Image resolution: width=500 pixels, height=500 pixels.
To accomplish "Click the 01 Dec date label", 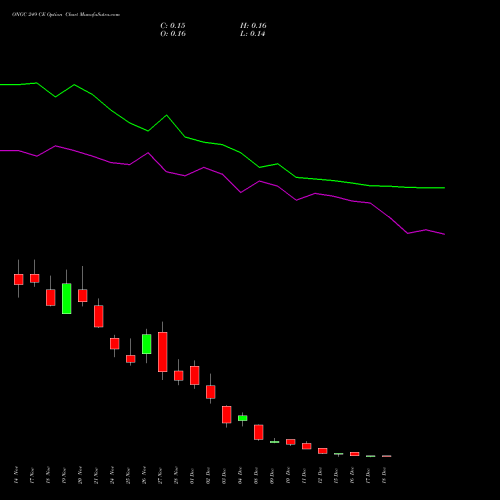I will pos(192,475).
